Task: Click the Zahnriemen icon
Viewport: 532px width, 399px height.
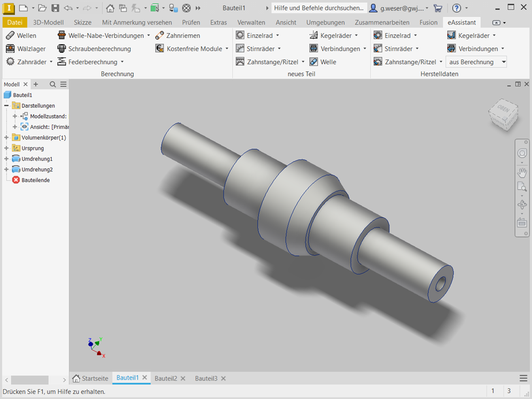Action: (x=160, y=36)
